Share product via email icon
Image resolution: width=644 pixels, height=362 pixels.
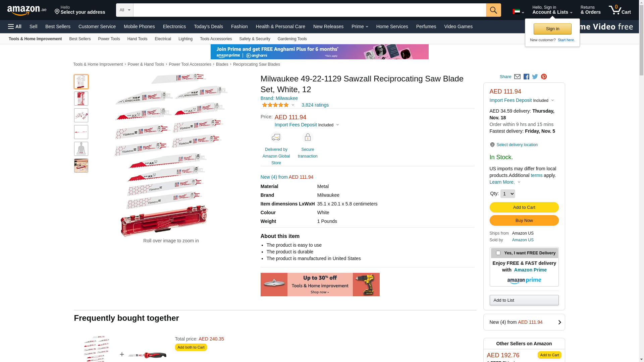click(517, 77)
